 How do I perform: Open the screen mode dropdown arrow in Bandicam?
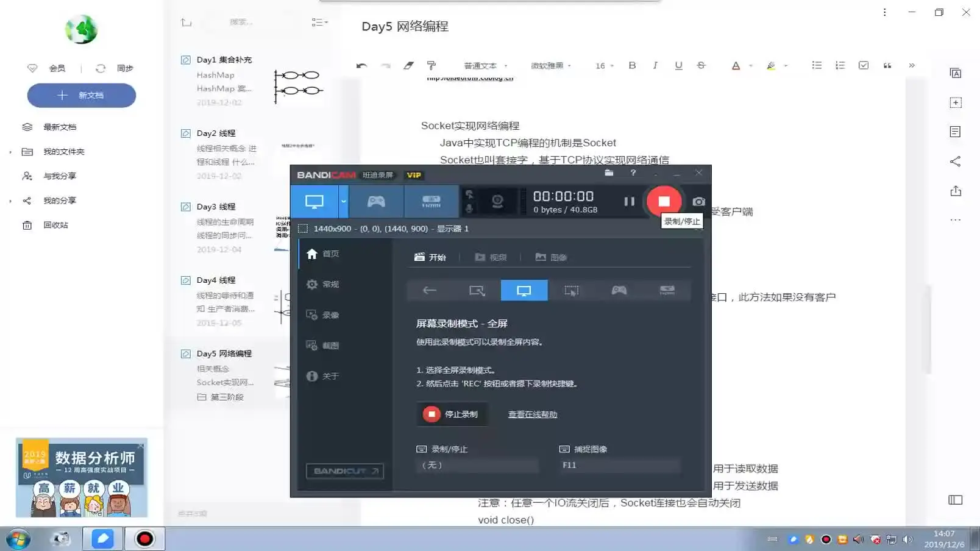click(x=344, y=202)
